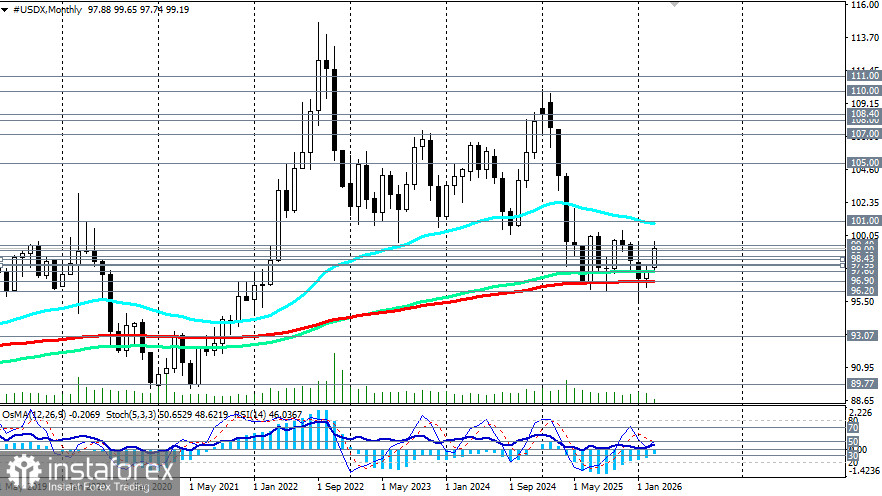
Task: Click the 1 Jan 2026 date label
Action: [x=660, y=487]
